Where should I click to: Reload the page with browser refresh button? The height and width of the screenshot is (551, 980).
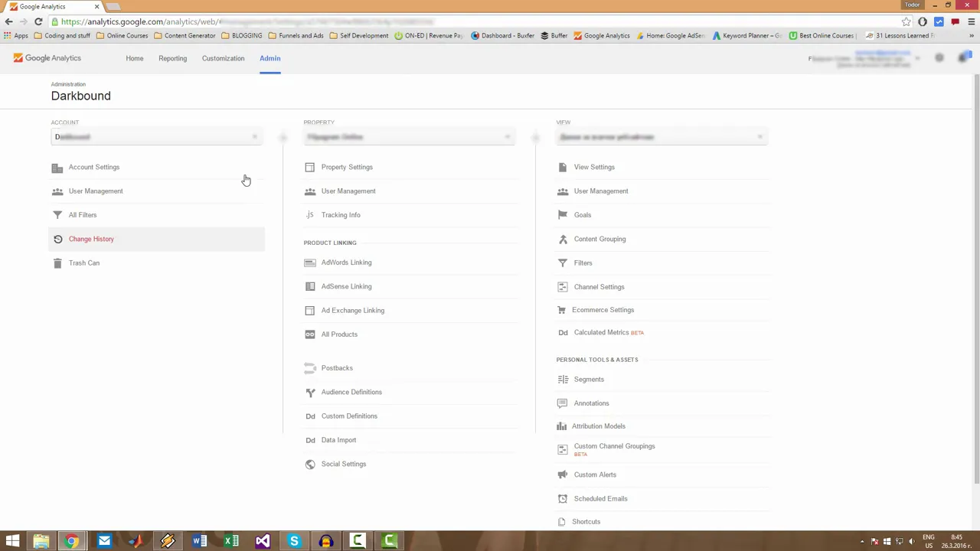[38, 21]
